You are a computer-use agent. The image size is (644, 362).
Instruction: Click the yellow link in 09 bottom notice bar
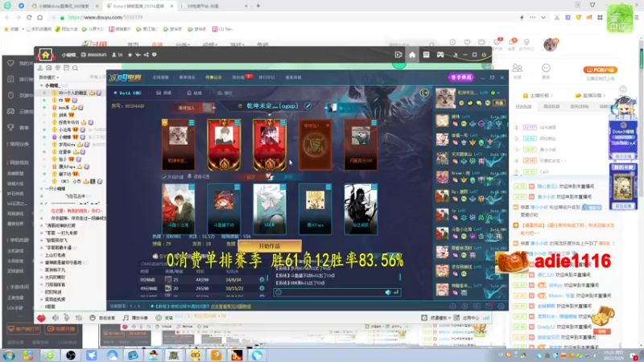(x=230, y=306)
